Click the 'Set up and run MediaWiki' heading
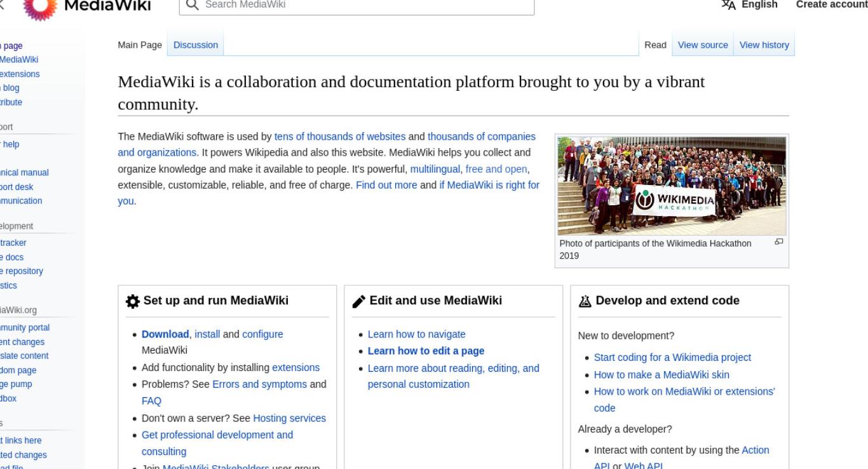868x469 pixels. [216, 301]
